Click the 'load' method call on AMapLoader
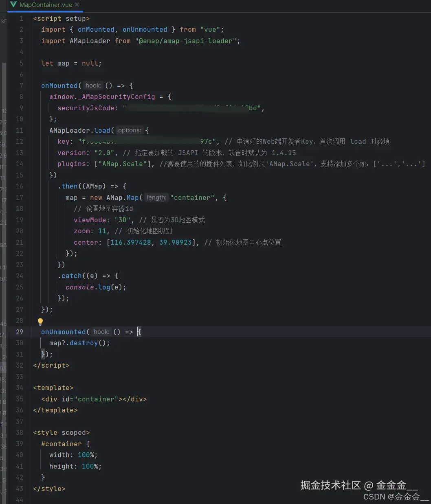This screenshot has width=431, height=504. pyautogui.click(x=102, y=130)
